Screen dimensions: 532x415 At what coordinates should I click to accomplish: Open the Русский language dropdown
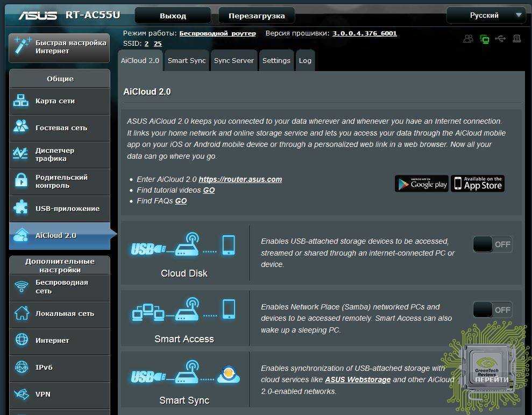[x=486, y=15]
